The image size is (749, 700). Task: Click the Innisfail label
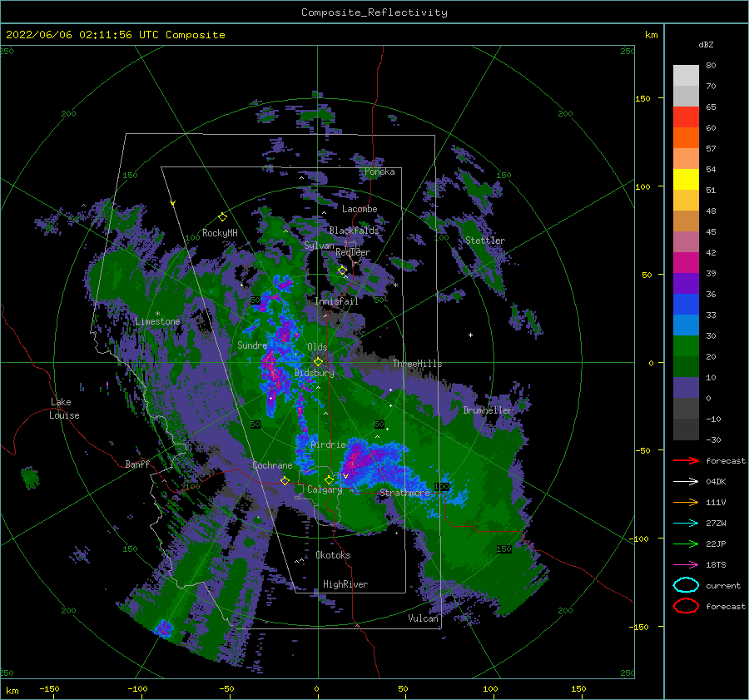[x=336, y=301]
